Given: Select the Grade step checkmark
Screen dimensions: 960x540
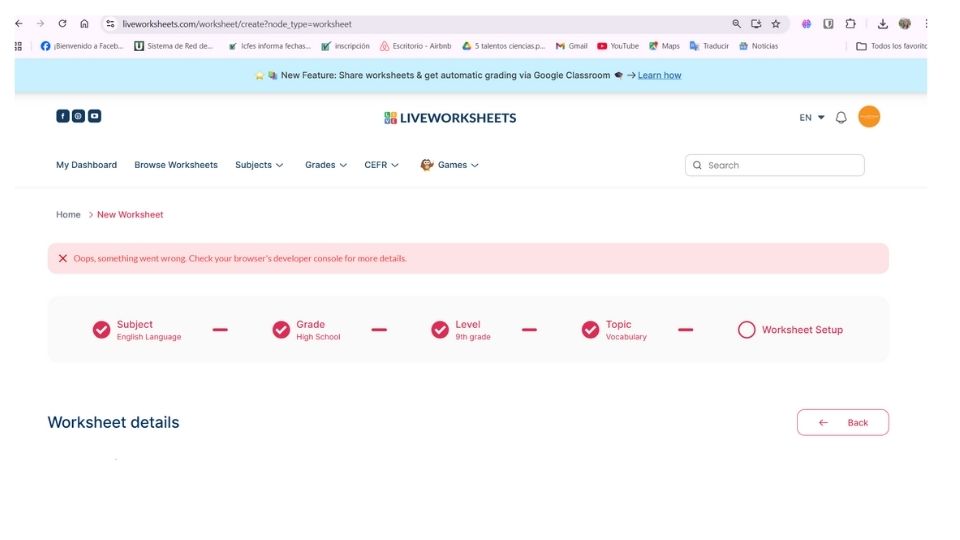Looking at the screenshot, I should [281, 330].
